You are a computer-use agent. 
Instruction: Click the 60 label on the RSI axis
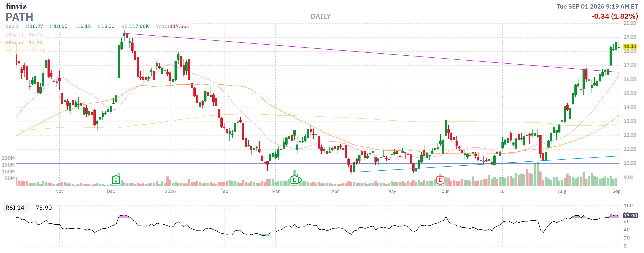pyautogui.click(x=626, y=222)
